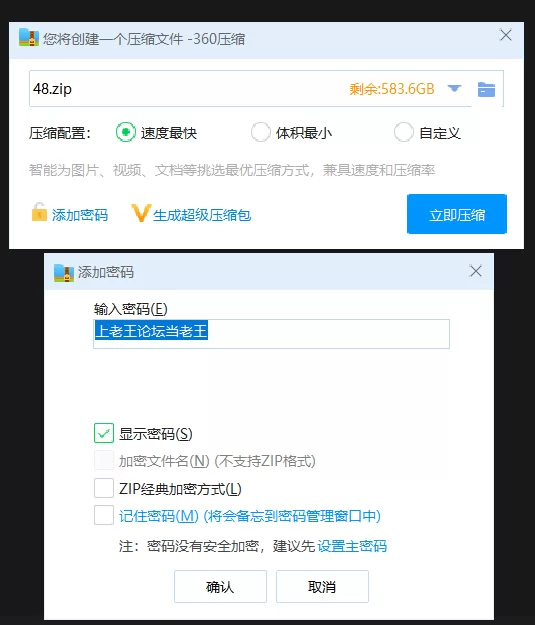Viewport: 535px width, 625px height.
Task: Click the archive icon in 添加密码 title bar
Action: click(x=64, y=273)
